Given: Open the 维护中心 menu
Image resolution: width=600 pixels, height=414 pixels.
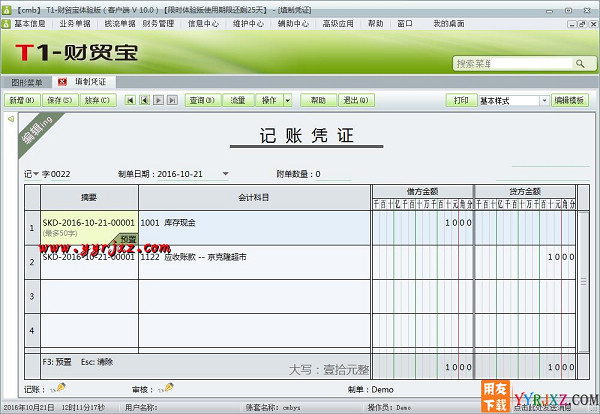Looking at the screenshot, I should (x=249, y=24).
